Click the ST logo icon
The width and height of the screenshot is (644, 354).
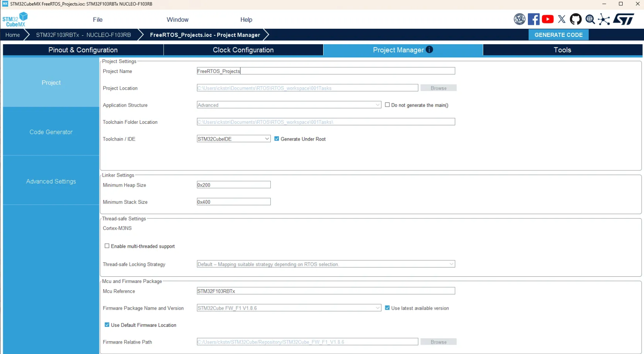[623, 19]
